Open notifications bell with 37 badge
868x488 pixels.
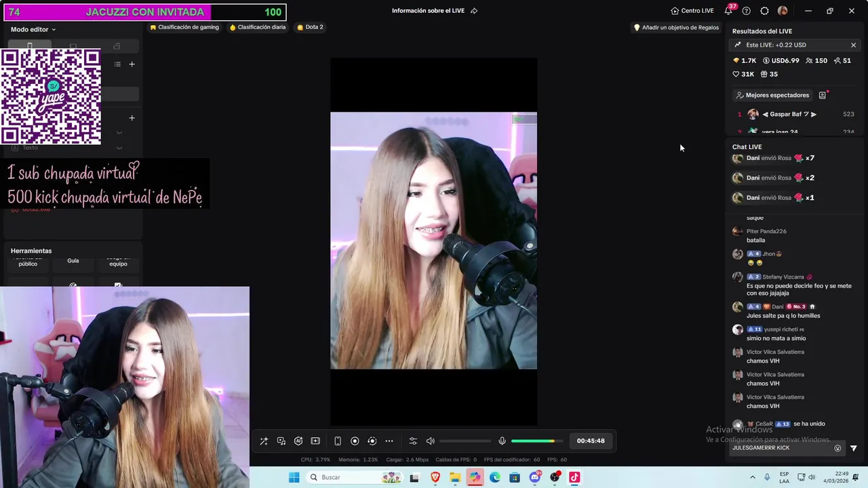click(x=728, y=11)
